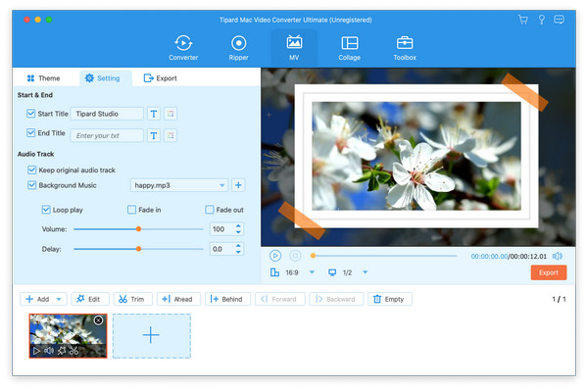Click the Trim button
The image size is (588, 390).
coord(132,299)
